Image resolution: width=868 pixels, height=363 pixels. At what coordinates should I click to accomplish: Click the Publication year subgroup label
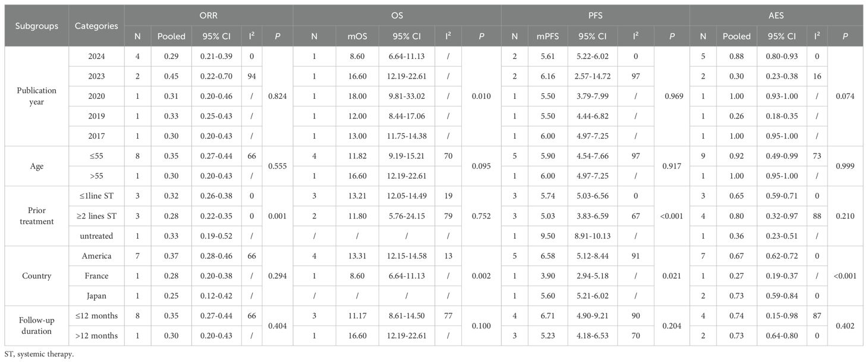point(36,96)
